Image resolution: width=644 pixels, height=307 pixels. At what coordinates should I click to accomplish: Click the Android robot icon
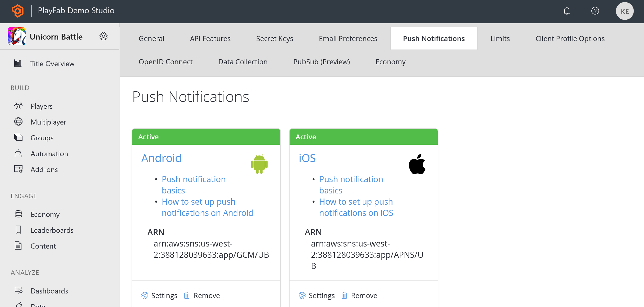[259, 164]
